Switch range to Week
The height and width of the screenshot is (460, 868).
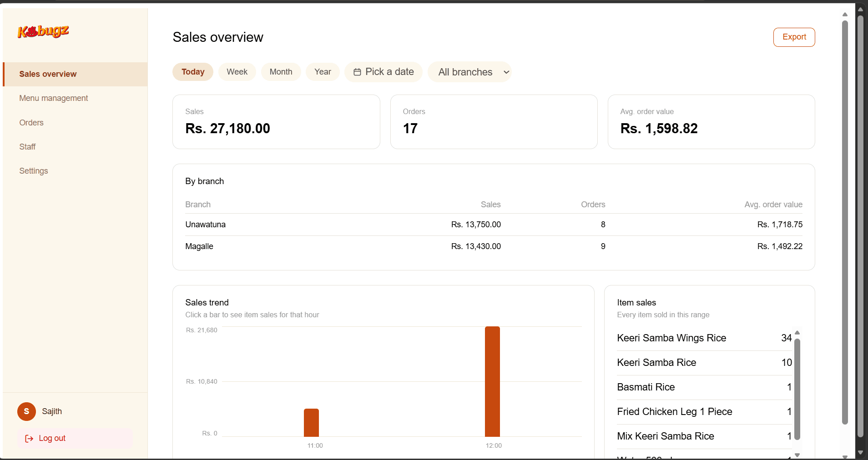[237, 72]
